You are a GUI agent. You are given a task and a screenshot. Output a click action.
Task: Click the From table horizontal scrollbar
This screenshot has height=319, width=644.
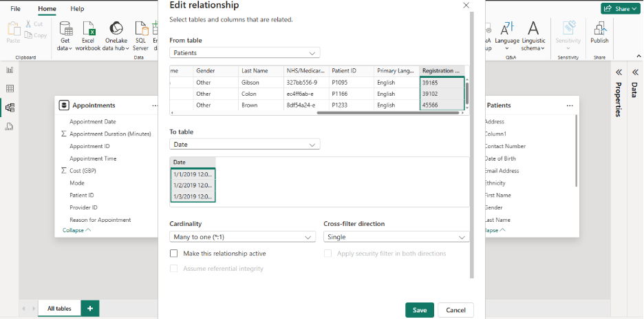[387, 112]
